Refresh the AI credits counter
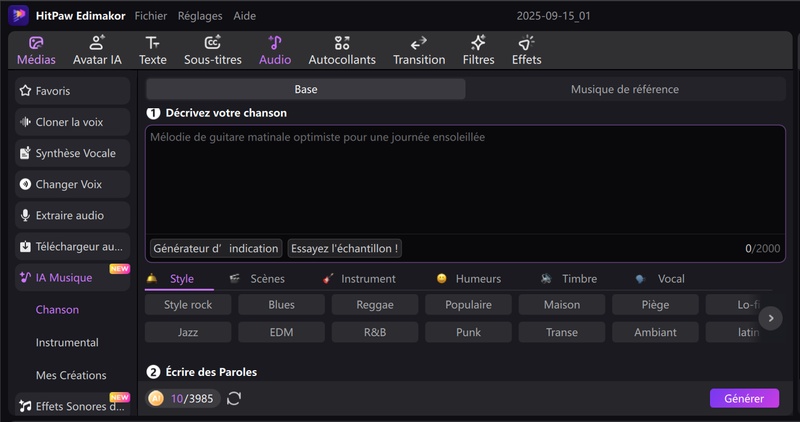Screen dimensions: 800x422 point(234,399)
